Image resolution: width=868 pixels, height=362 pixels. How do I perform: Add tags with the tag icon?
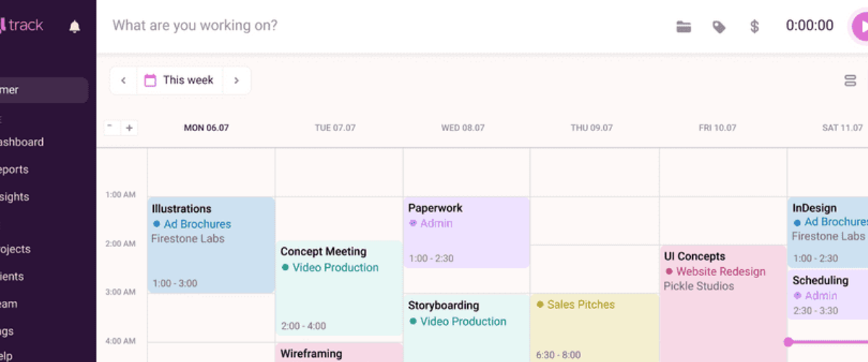(x=719, y=27)
